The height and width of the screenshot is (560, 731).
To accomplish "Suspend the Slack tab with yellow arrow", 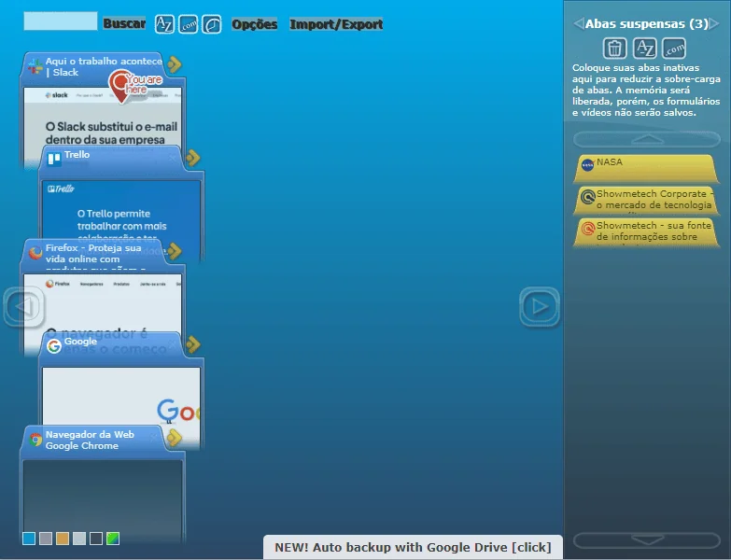I will (175, 64).
